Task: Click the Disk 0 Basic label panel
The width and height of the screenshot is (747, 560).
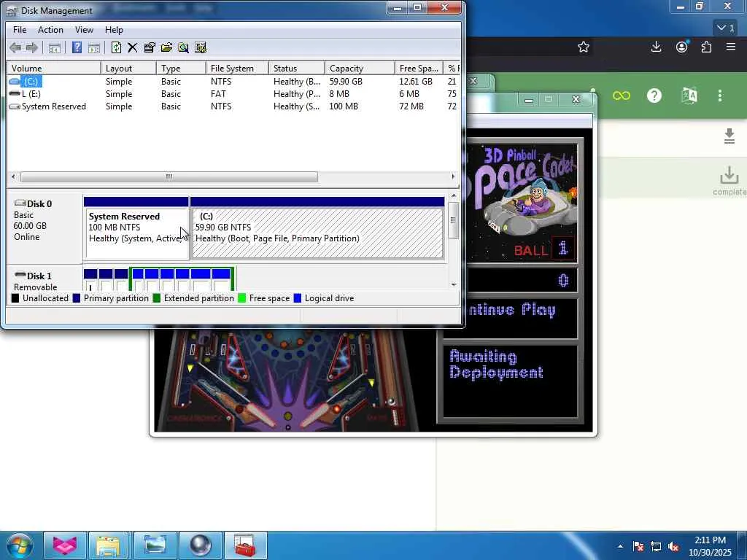Action: (44, 228)
